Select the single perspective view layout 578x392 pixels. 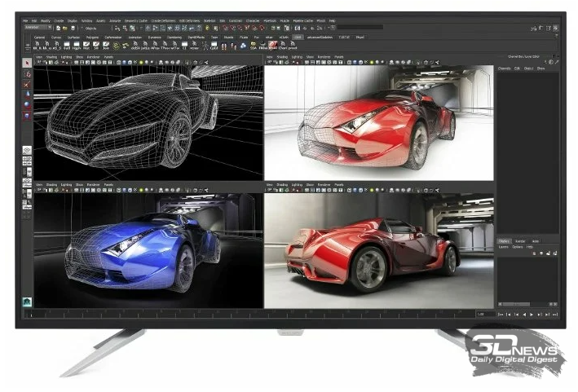coord(27,150)
